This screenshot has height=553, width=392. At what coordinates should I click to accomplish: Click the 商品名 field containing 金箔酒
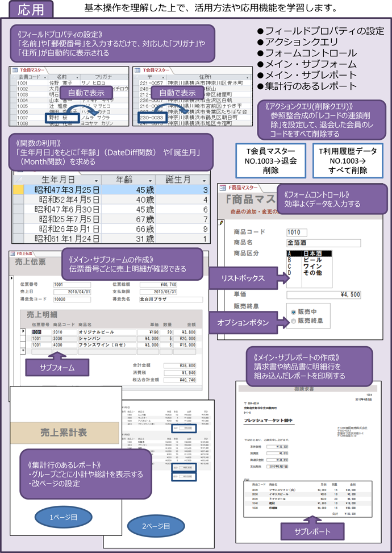[x=323, y=243]
